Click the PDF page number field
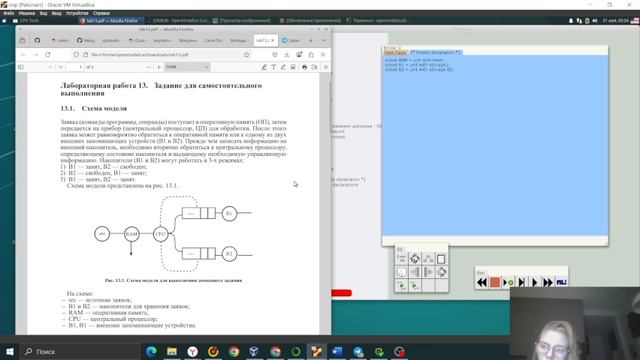 coord(75,67)
